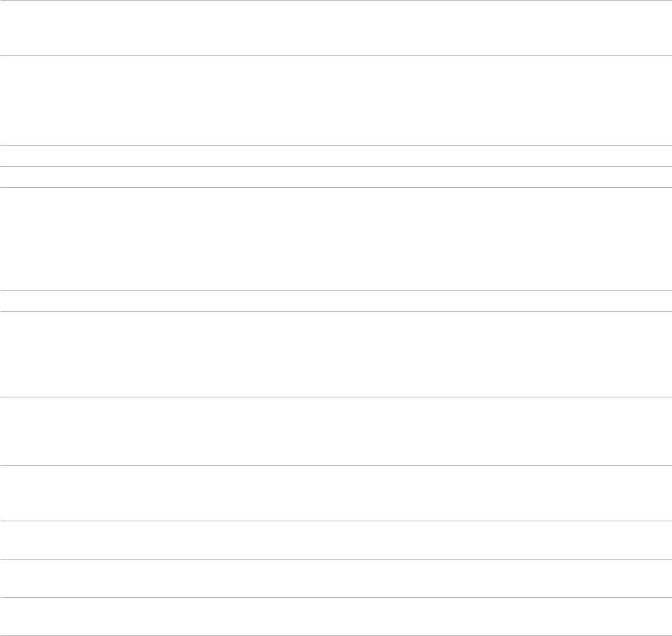Click the ninth empty row from top

pyautogui.click(x=336, y=494)
